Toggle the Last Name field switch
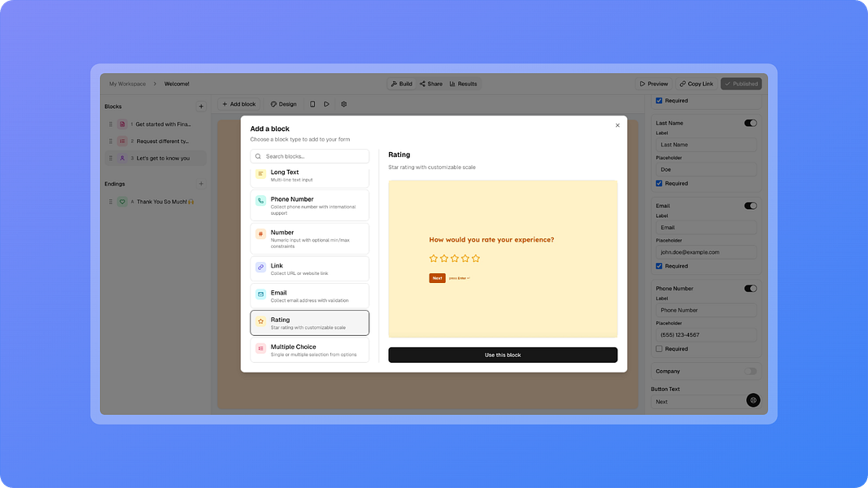868x488 pixels. (x=750, y=123)
